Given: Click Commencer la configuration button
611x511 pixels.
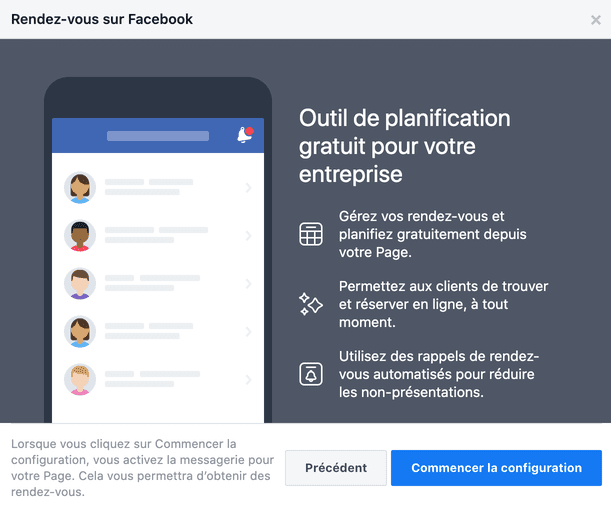Looking at the screenshot, I should click(496, 468).
